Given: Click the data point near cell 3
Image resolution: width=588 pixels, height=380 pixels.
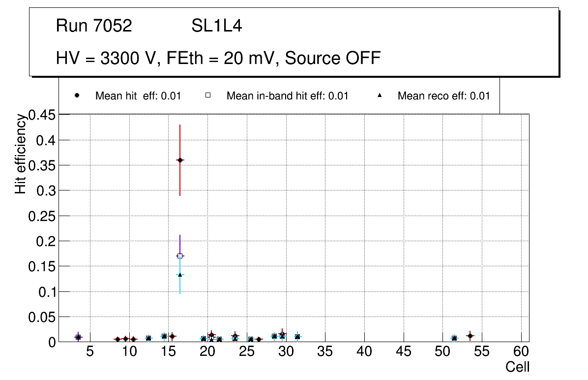Looking at the screenshot, I should (78, 337).
